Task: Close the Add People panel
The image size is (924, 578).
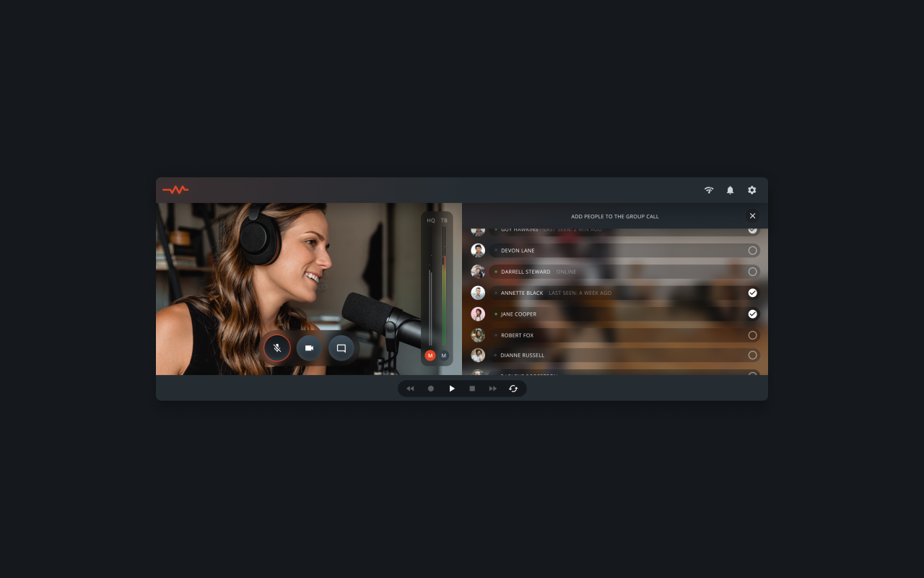Action: pos(752,216)
